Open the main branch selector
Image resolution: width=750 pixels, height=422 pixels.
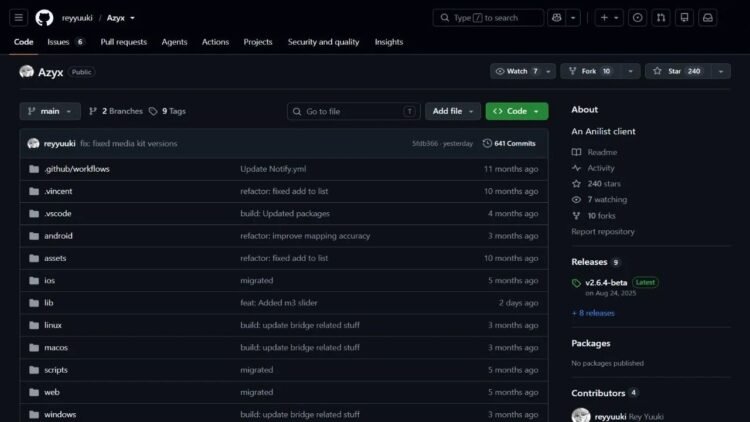(x=50, y=111)
